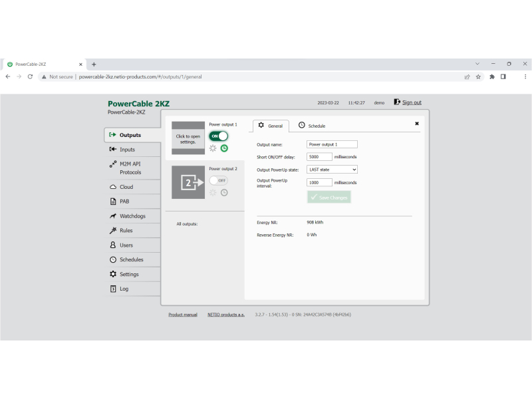The height and width of the screenshot is (399, 532).
Task: Click the Sign out link
Action: (x=412, y=102)
